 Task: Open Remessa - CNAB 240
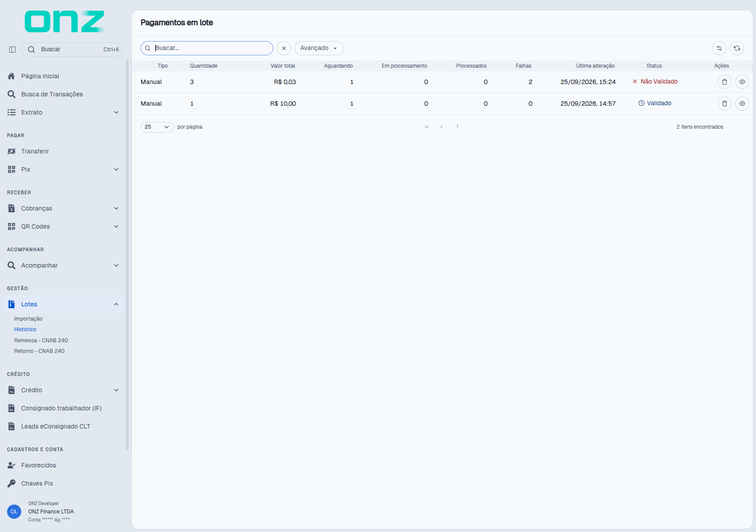point(41,341)
